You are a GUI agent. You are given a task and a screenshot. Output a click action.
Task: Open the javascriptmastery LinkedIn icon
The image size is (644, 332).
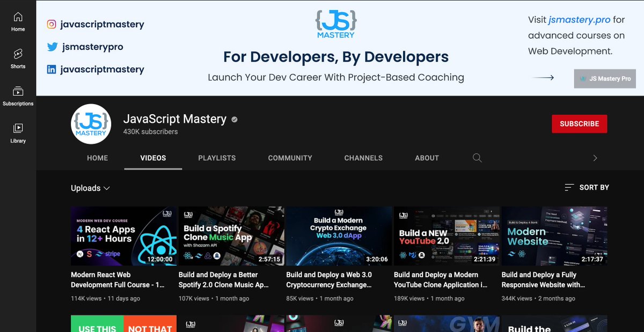[x=51, y=69]
